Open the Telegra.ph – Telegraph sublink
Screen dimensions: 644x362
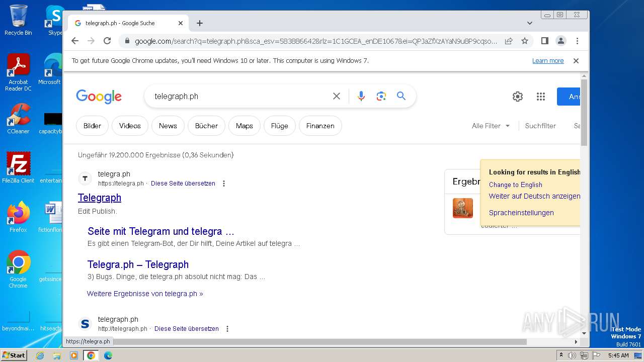point(138,264)
